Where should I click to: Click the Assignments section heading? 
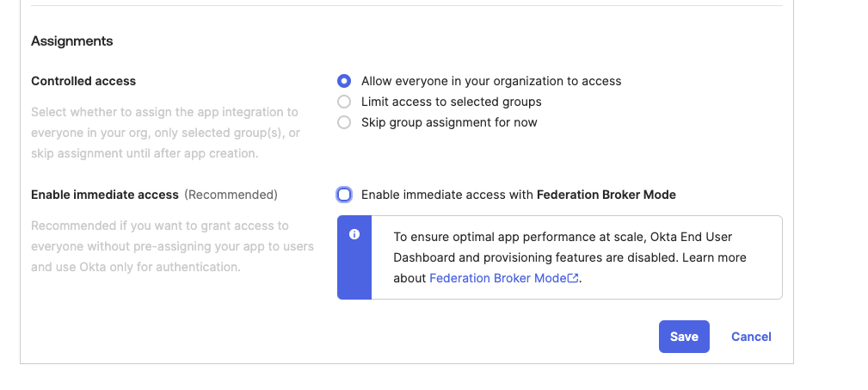pyautogui.click(x=72, y=40)
